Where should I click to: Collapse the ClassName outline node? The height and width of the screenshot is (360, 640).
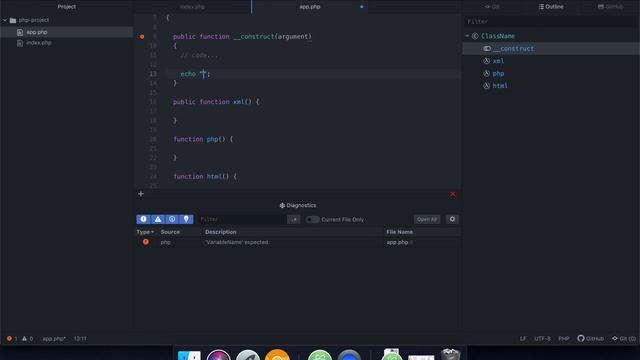tap(467, 36)
